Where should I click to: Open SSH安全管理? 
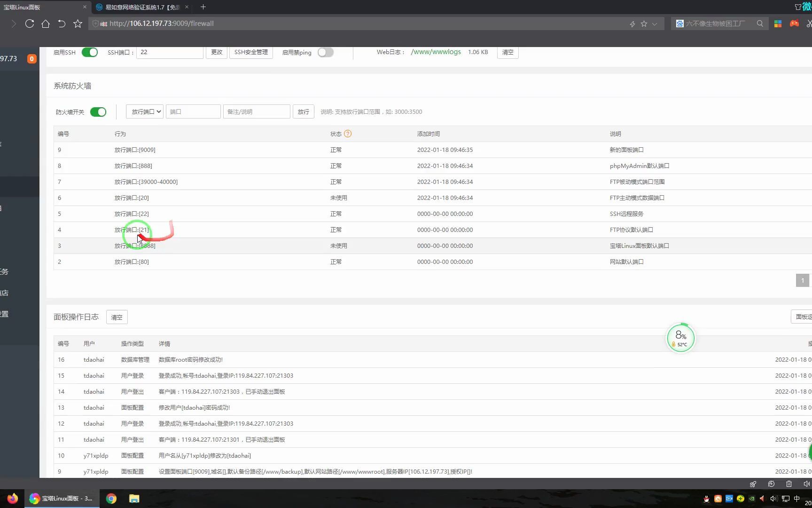pyautogui.click(x=251, y=52)
